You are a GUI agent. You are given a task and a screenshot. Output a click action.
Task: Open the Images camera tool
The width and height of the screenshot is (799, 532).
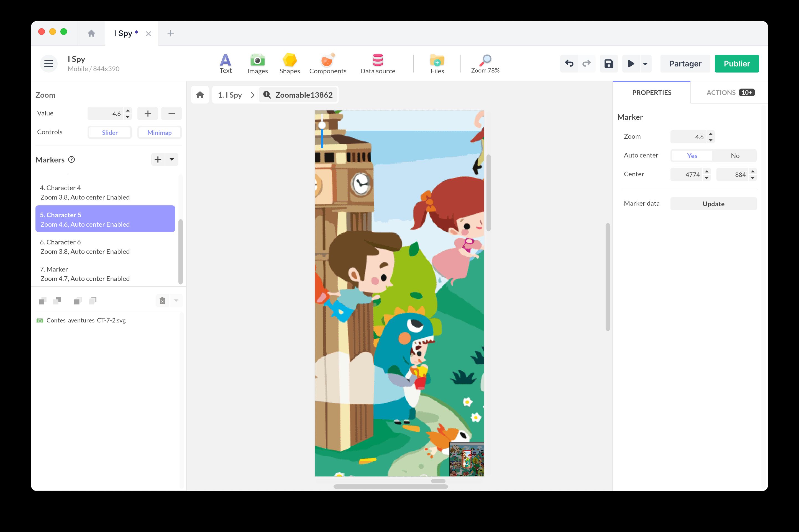257,63
